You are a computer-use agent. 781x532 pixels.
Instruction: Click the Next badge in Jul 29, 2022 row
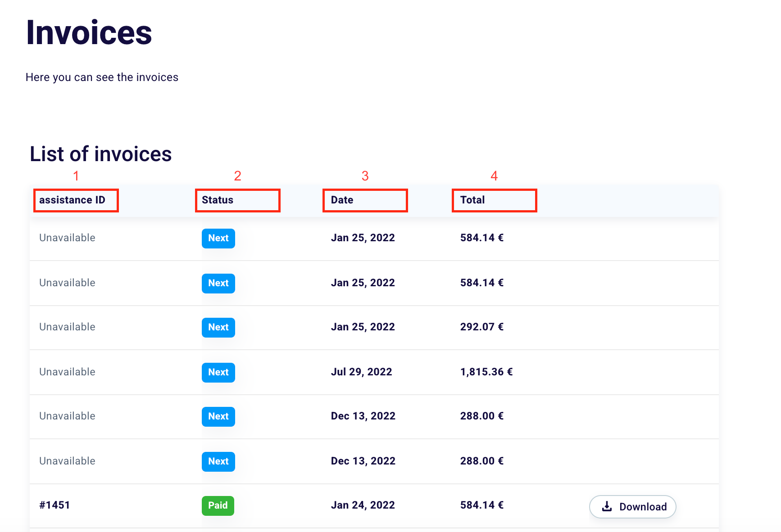tap(218, 372)
